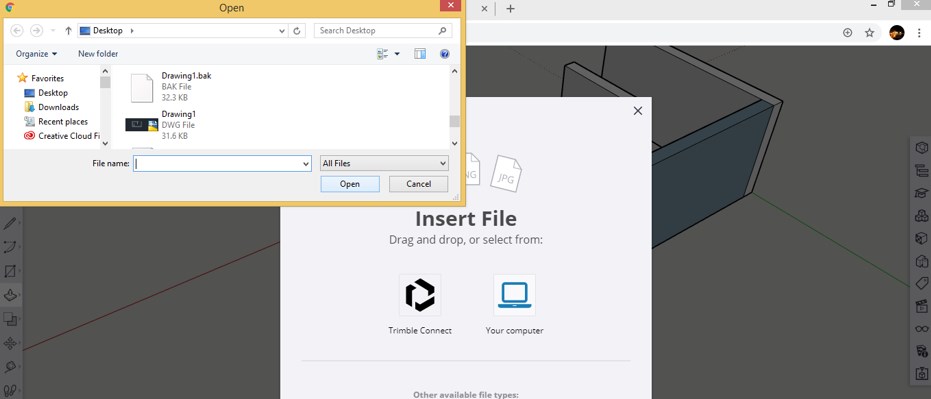
Task: Click the install app plus icon in address bar
Action: (x=847, y=33)
